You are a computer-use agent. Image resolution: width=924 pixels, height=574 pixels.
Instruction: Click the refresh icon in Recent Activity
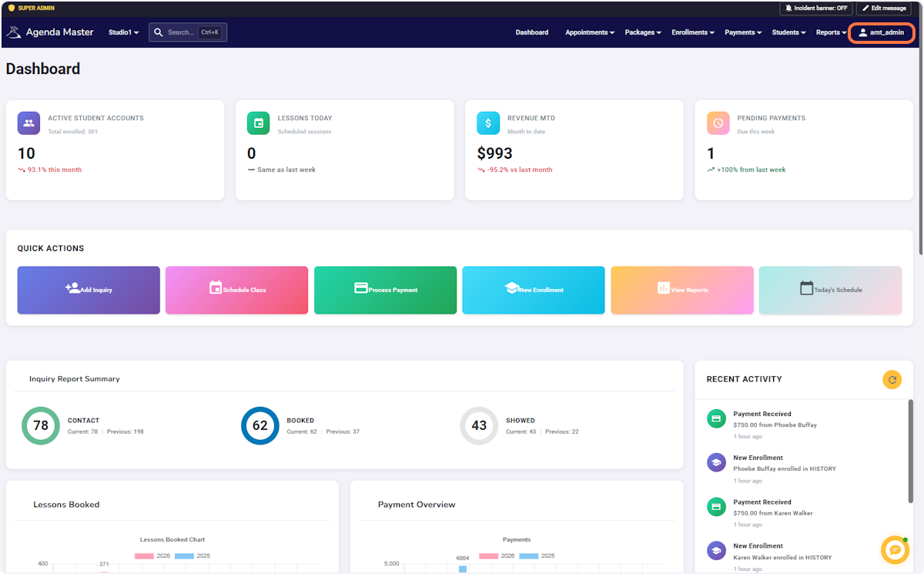pyautogui.click(x=892, y=379)
